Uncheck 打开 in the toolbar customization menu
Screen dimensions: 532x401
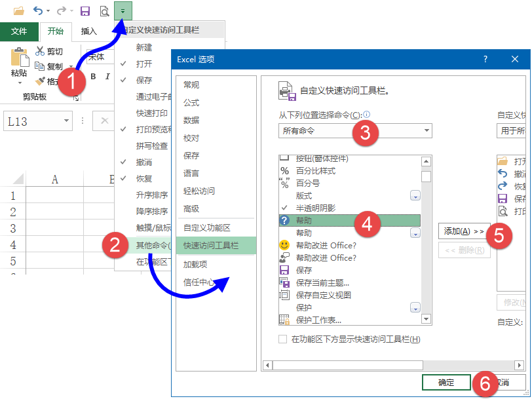(144, 64)
